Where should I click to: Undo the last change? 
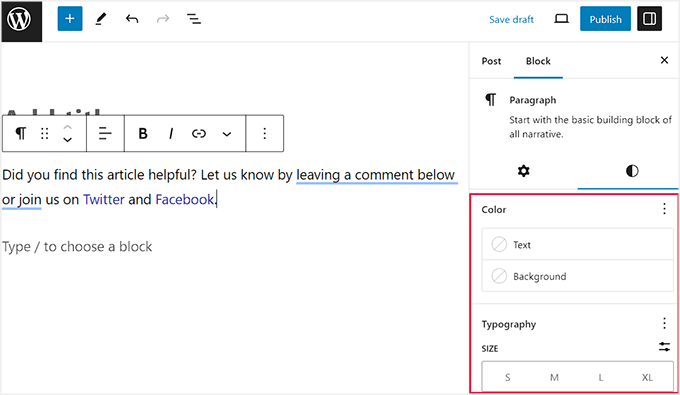click(132, 19)
